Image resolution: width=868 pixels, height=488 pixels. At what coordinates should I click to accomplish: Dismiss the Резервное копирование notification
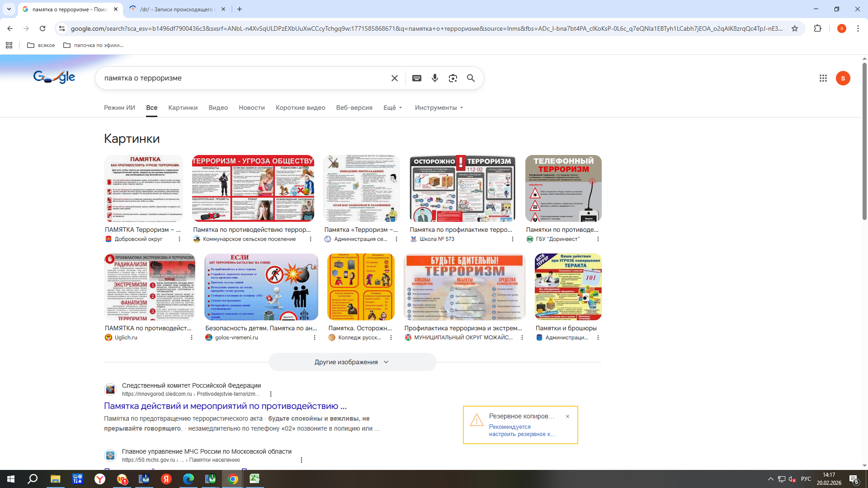[x=567, y=416]
